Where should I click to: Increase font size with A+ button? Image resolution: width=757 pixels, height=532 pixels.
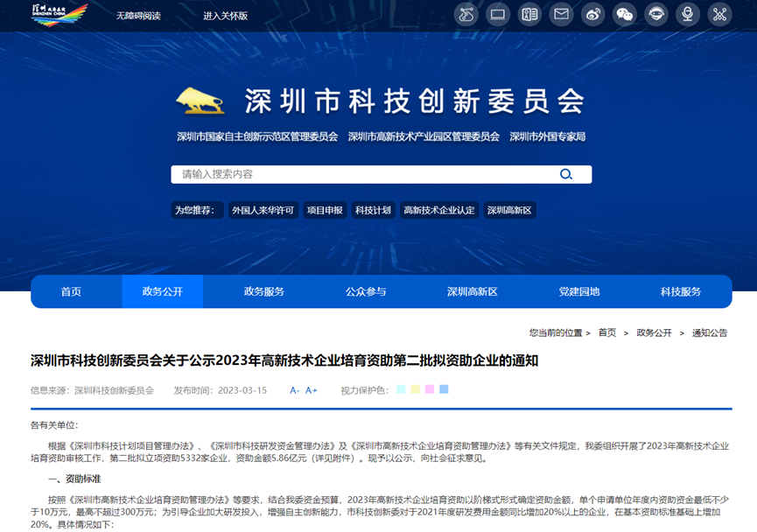pyautogui.click(x=312, y=390)
